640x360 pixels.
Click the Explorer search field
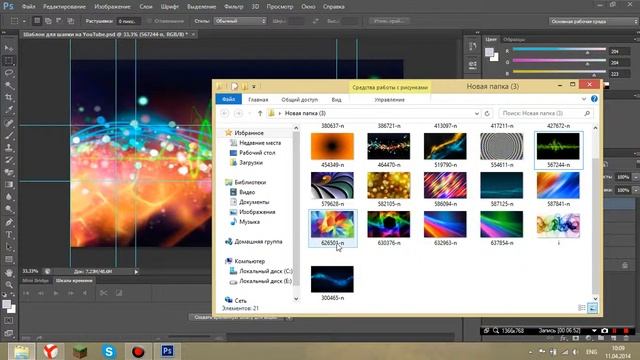(x=545, y=113)
